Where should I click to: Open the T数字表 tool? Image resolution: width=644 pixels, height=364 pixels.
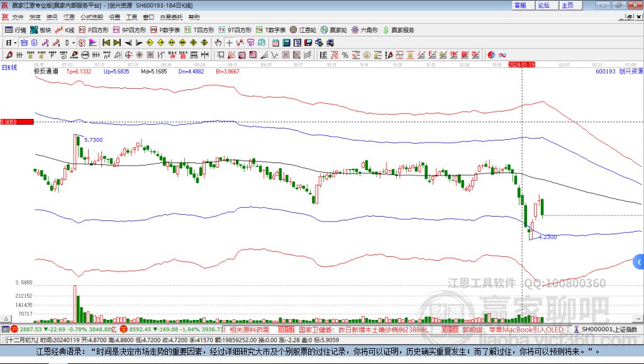(270, 30)
